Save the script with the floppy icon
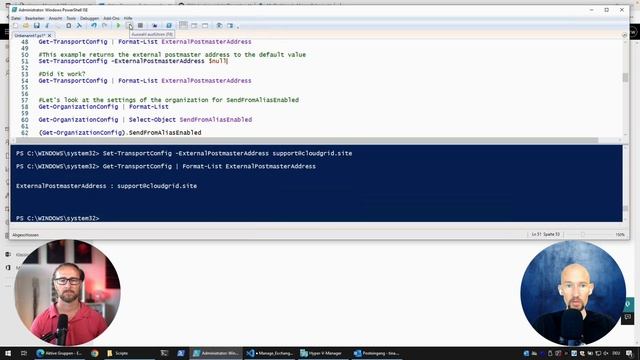Image resolution: width=640 pixels, height=360 pixels. [37, 26]
